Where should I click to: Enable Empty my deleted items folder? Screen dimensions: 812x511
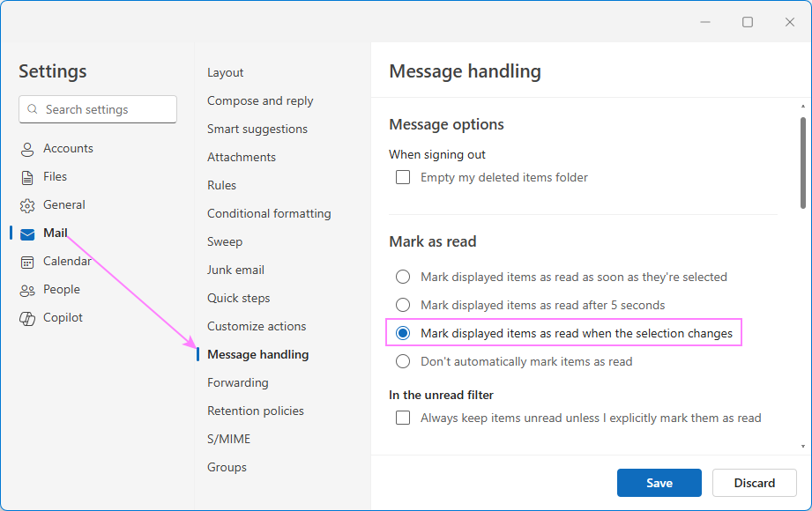point(403,177)
